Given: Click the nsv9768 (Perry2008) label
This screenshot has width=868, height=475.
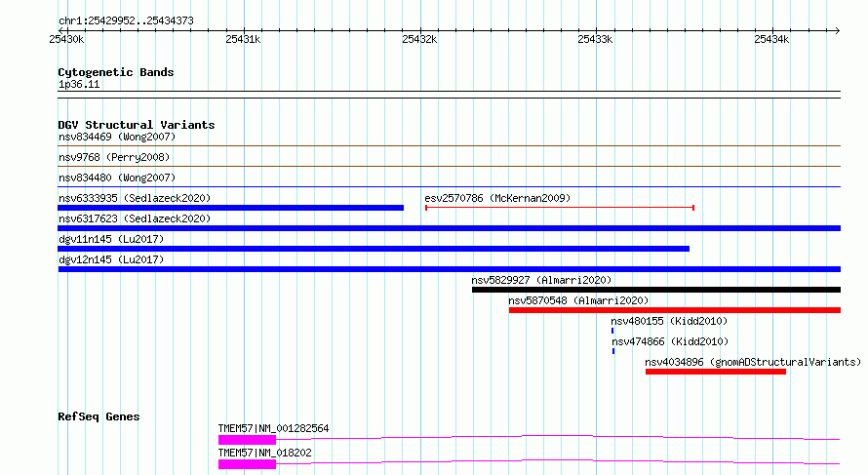Looking at the screenshot, I should (x=114, y=157).
